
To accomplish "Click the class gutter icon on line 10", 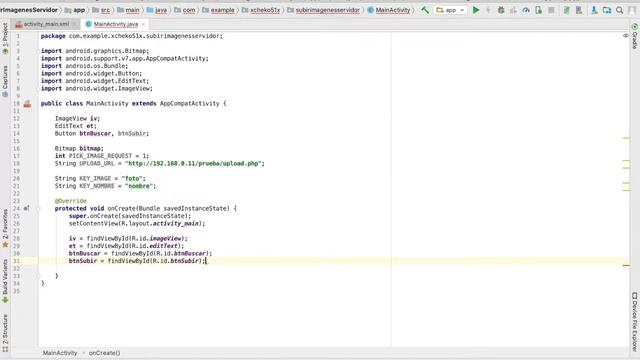I will click(x=27, y=104).
